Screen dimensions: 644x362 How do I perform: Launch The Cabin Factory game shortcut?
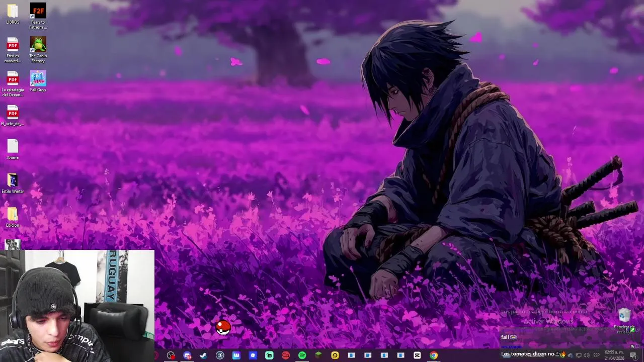tap(38, 50)
